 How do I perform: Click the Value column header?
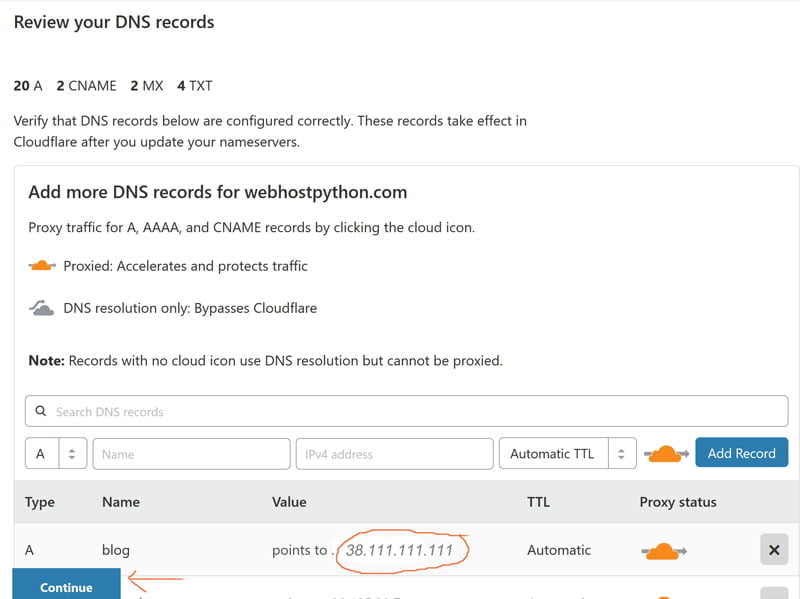(289, 502)
